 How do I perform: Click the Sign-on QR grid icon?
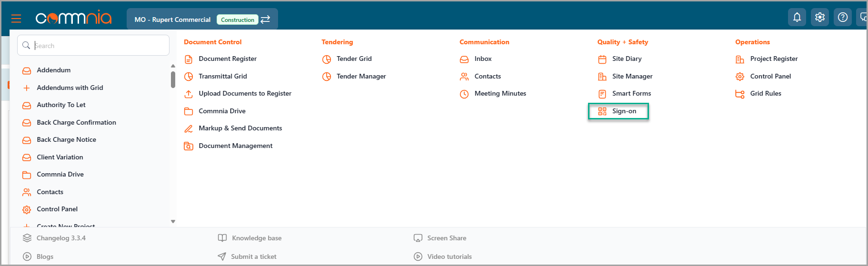[x=602, y=111]
